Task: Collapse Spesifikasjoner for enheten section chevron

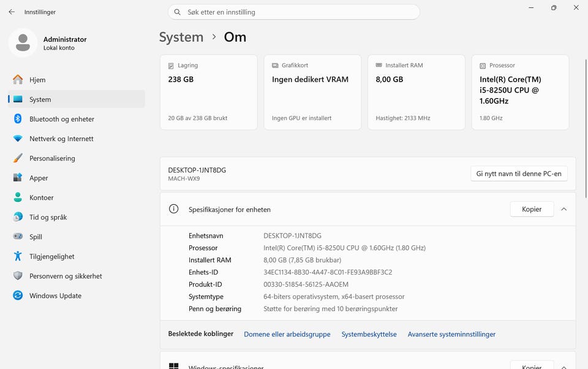Action: [x=563, y=209]
